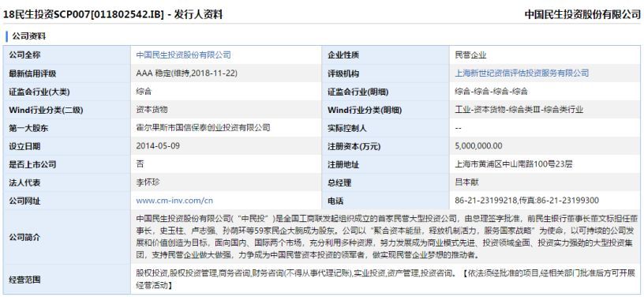Select the 法人代表 label cell

click(66, 182)
